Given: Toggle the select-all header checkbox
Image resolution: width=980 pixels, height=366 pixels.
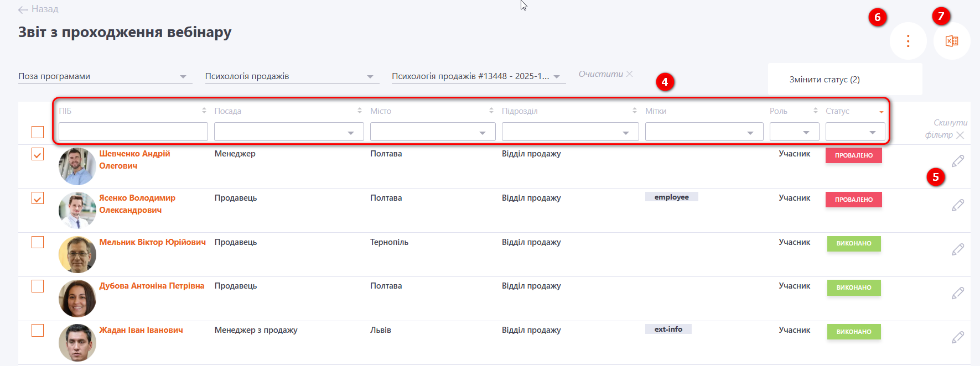Looking at the screenshot, I should pyautogui.click(x=38, y=132).
